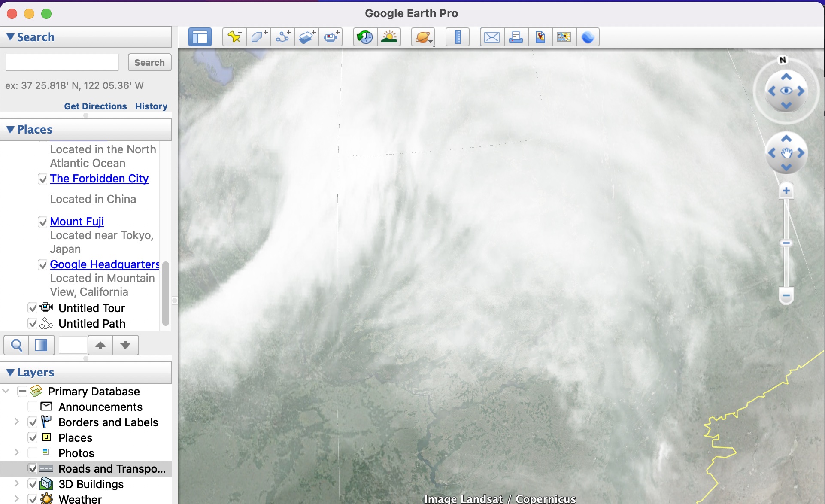Screen dimensions: 825x504
Task: Record a tour with camera icon
Action: click(x=331, y=37)
